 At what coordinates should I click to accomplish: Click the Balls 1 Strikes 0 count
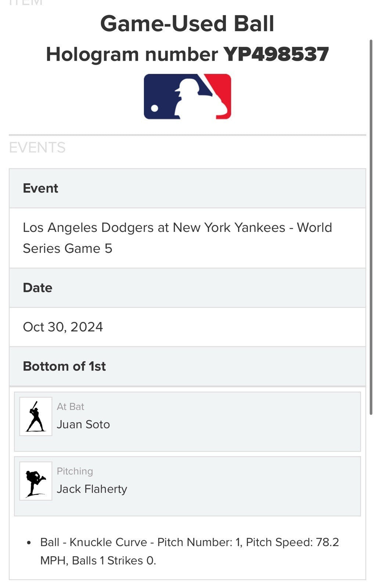[x=114, y=560]
